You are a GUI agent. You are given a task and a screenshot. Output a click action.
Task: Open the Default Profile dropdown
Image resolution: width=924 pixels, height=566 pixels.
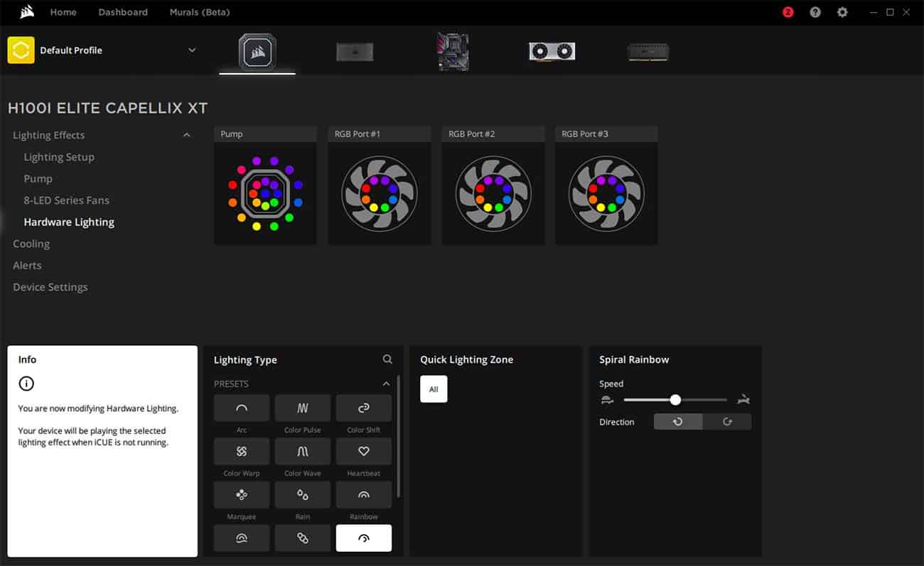(191, 50)
